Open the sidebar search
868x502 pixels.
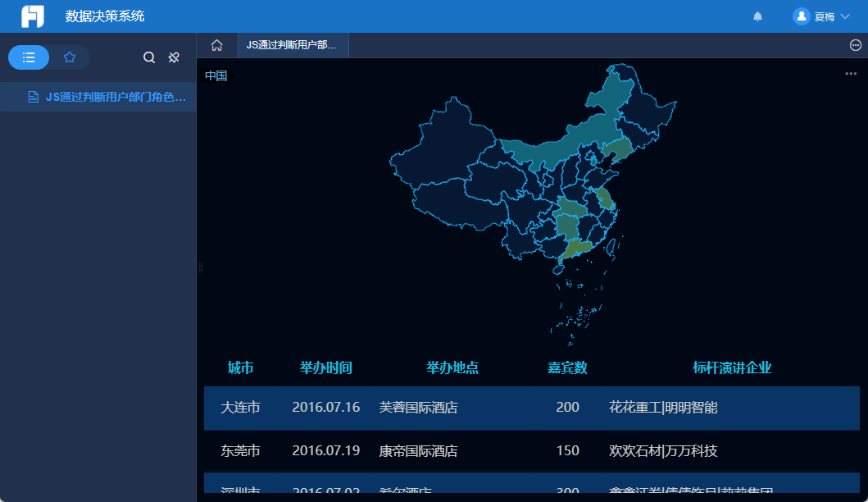point(149,57)
